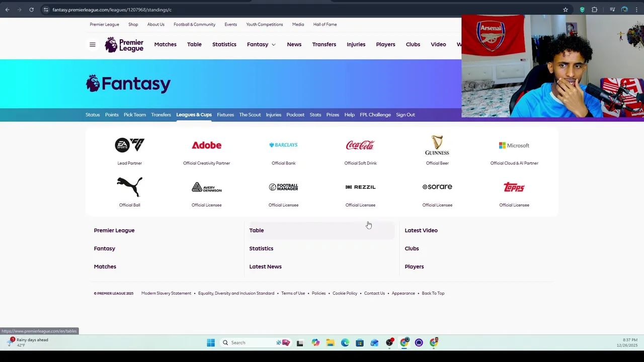Open Clubs in the main navigation

tap(413, 44)
